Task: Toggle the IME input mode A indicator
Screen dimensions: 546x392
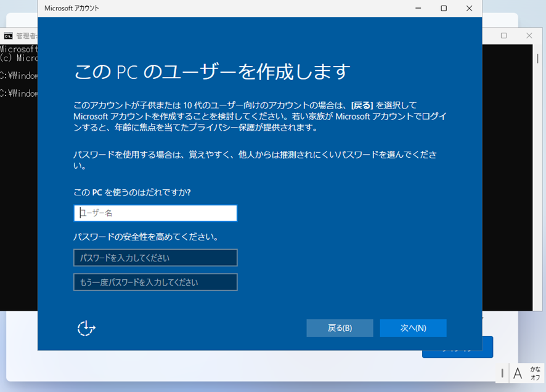Action: tap(518, 373)
